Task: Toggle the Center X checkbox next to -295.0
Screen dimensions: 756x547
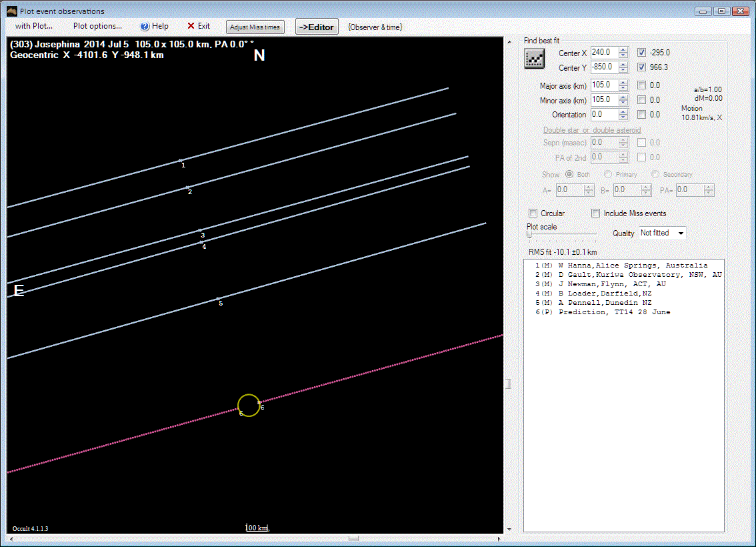Action: [x=642, y=52]
